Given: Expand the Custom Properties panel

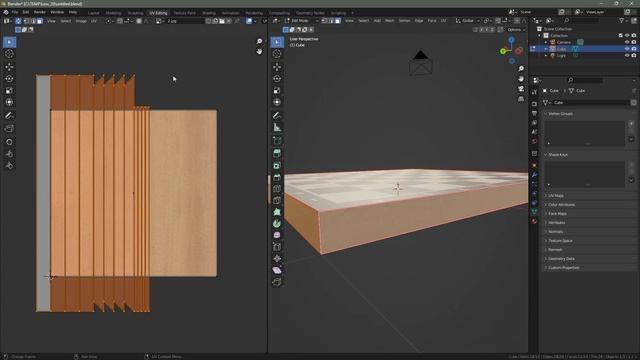Looking at the screenshot, I should 563,267.
